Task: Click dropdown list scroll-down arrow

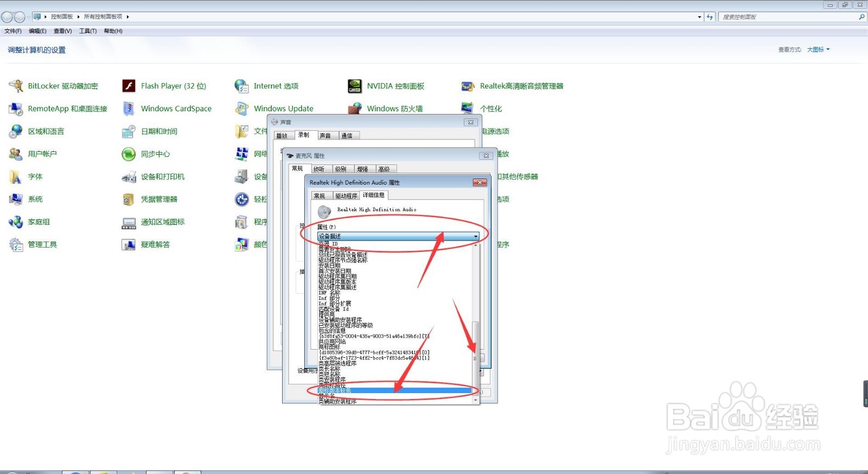Action: tap(476, 400)
